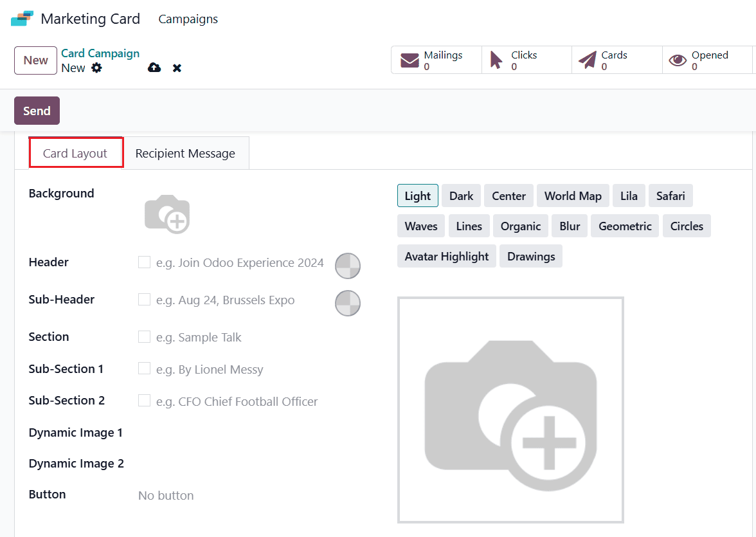The height and width of the screenshot is (537, 756).
Task: Click the Dynamic Image 1 label
Action: pos(76,432)
